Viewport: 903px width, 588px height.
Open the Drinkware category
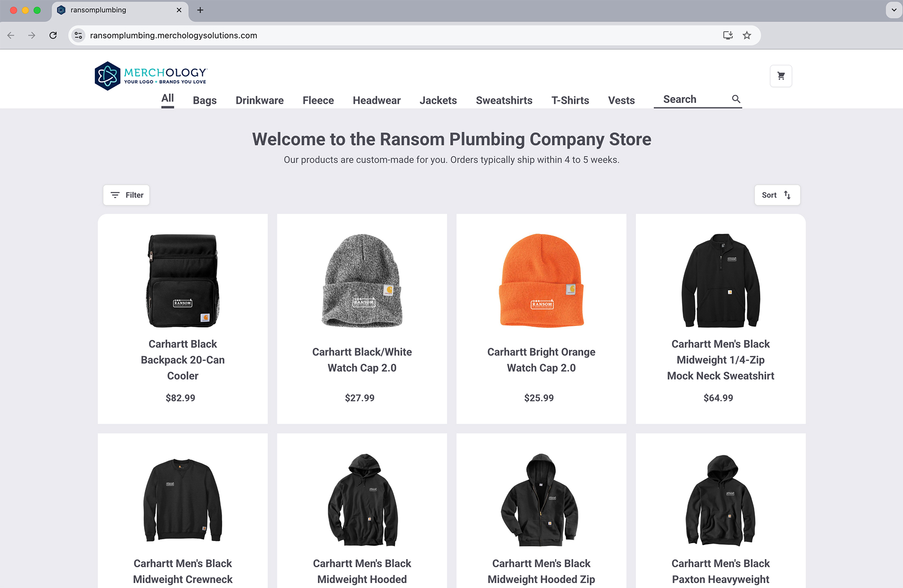pyautogui.click(x=260, y=100)
